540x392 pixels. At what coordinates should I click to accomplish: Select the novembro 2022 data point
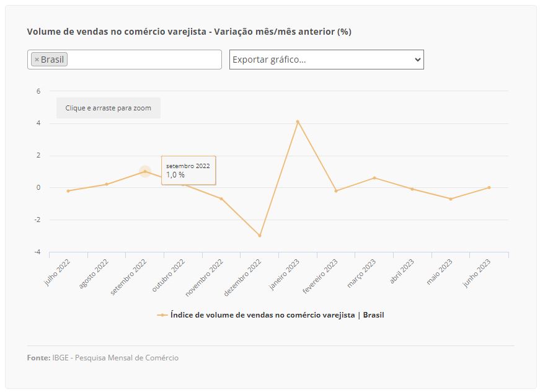click(x=221, y=198)
